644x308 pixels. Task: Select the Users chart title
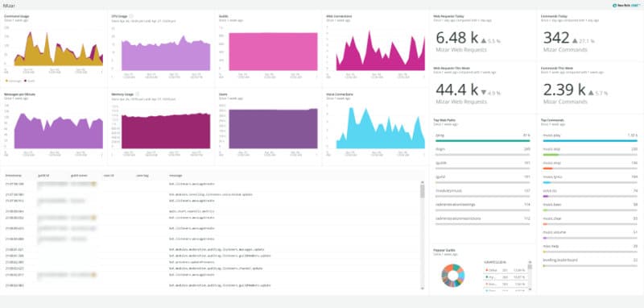[x=223, y=94]
